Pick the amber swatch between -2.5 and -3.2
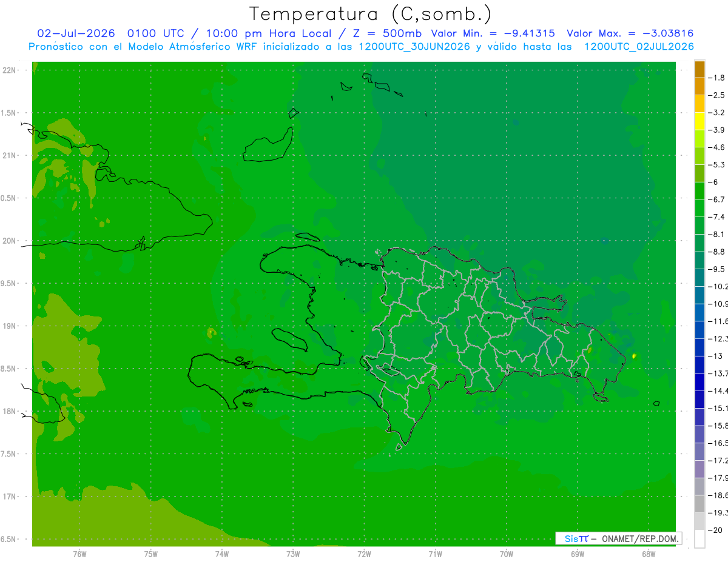This screenshot has height=562, width=728. coord(699,104)
